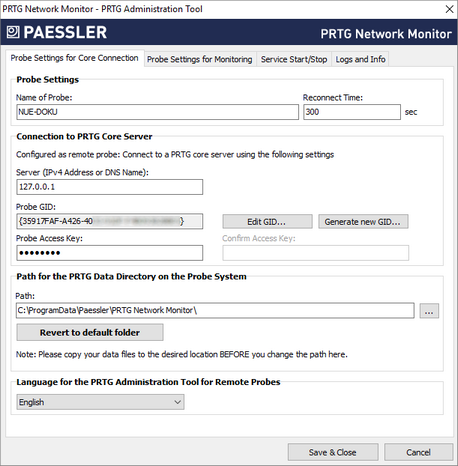The height and width of the screenshot is (466, 458).
Task: Click the 'Connection to PRTG Core Server' heading
Action: pyautogui.click(x=84, y=137)
